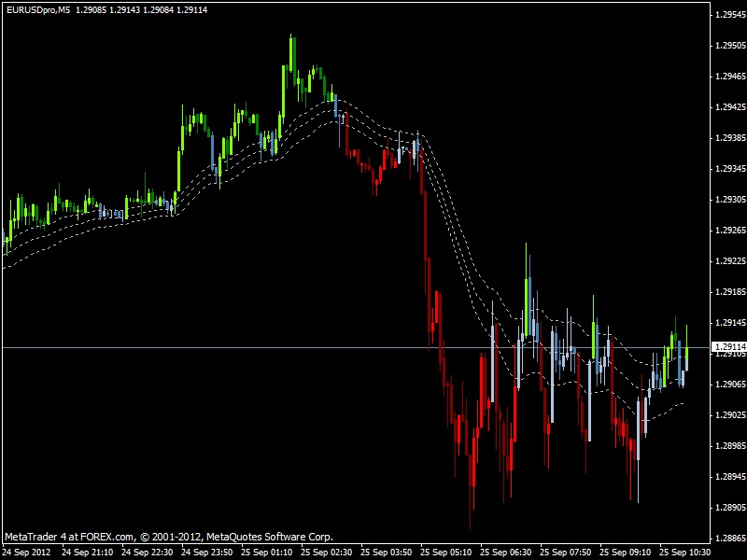747x560 pixels.
Task: Click the 1.29545 price axis label
Action: (730, 15)
